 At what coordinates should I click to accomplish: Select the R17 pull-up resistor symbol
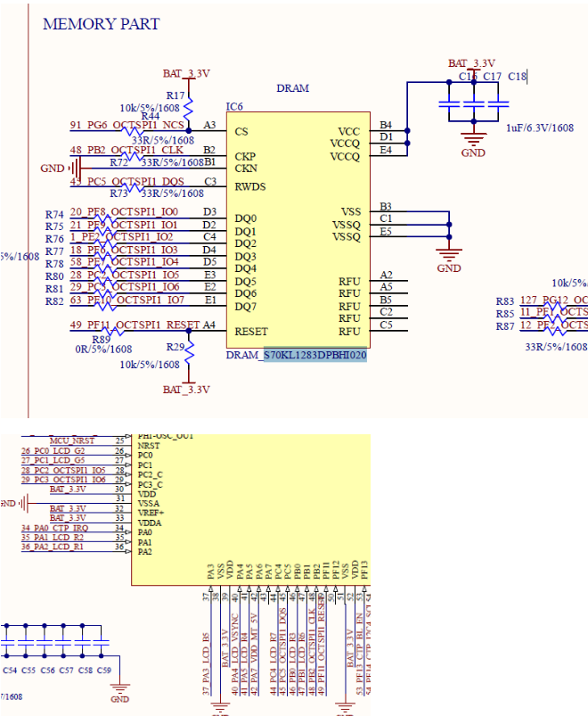[188, 108]
